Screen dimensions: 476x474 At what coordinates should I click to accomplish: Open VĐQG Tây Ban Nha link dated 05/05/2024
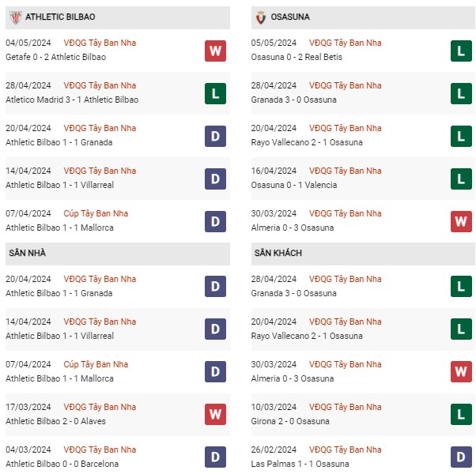[x=346, y=43]
